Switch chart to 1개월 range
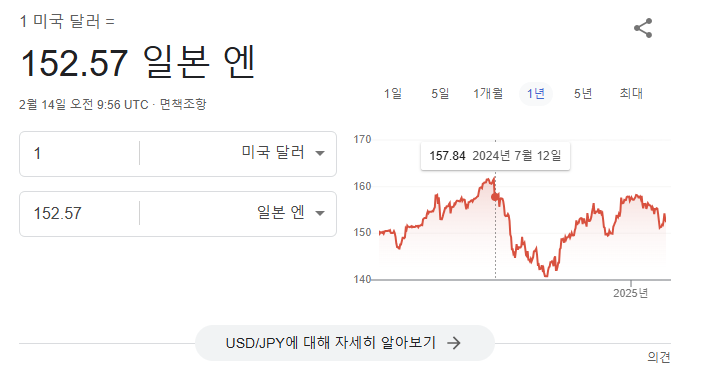The image size is (721, 380). point(488,94)
